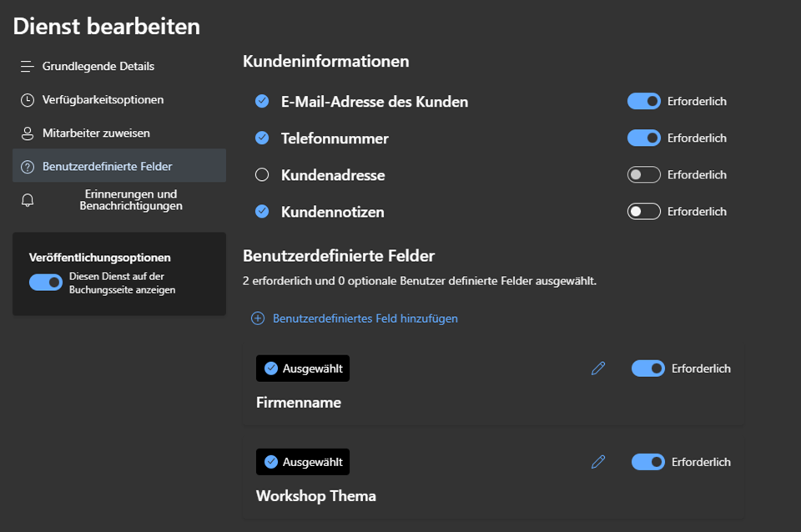The height and width of the screenshot is (532, 801).
Task: Click the plus circle icon to add field
Action: pos(258,319)
